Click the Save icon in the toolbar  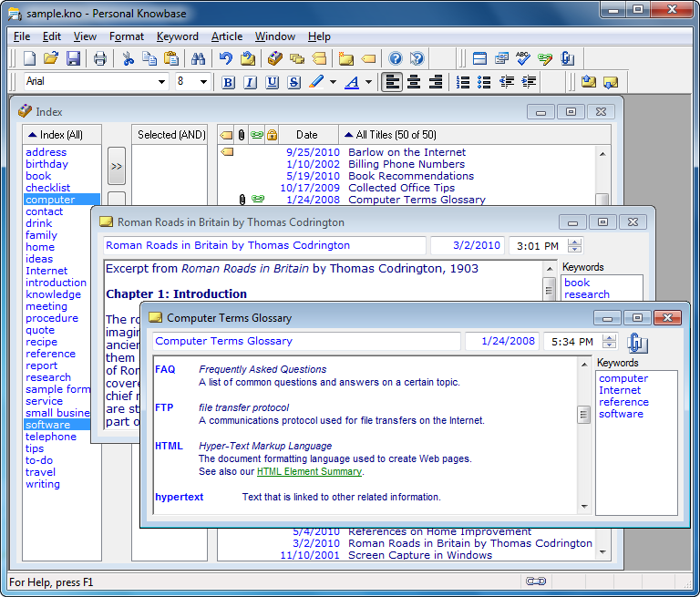pyautogui.click(x=74, y=59)
